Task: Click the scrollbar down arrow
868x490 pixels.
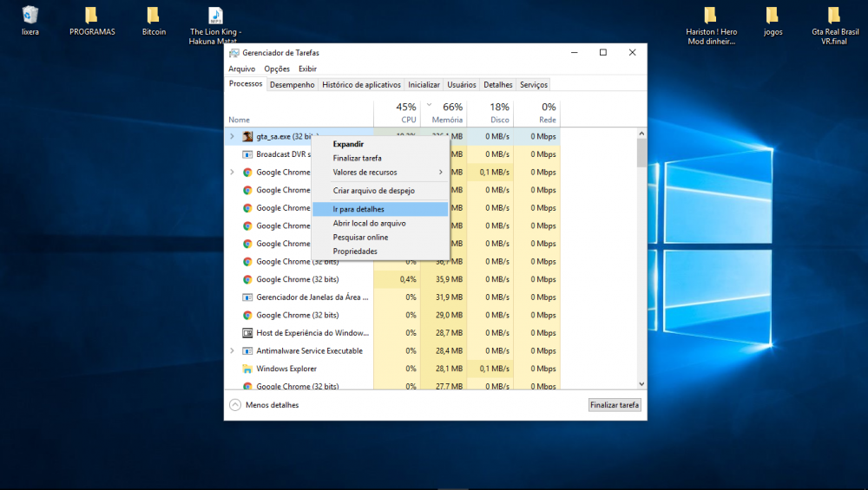Action: pos(641,384)
